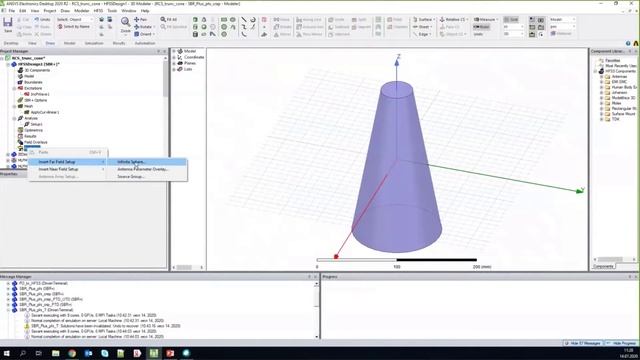This screenshot has width=640, height=360.
Task: Toggle the Grid button in the ribbon
Action: pos(511,20)
